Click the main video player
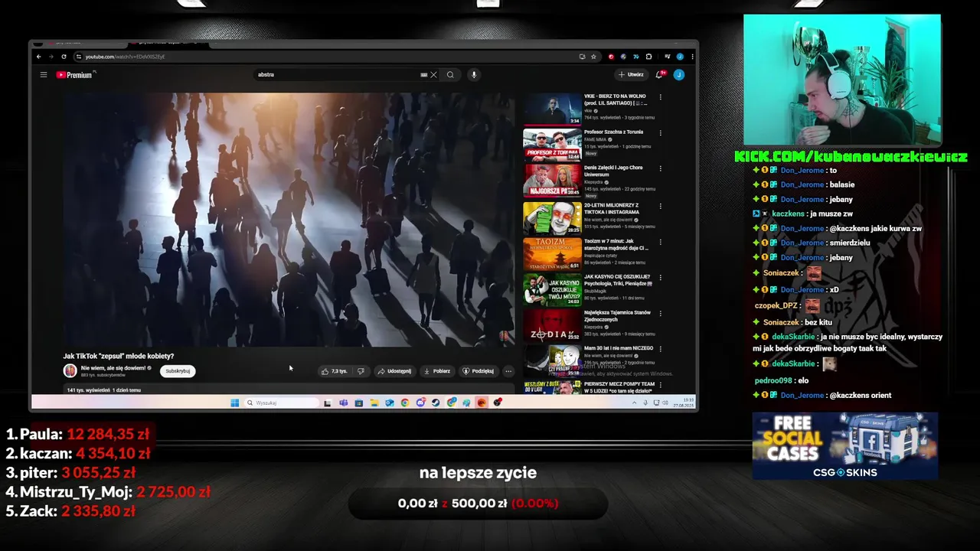 pyautogui.click(x=289, y=220)
